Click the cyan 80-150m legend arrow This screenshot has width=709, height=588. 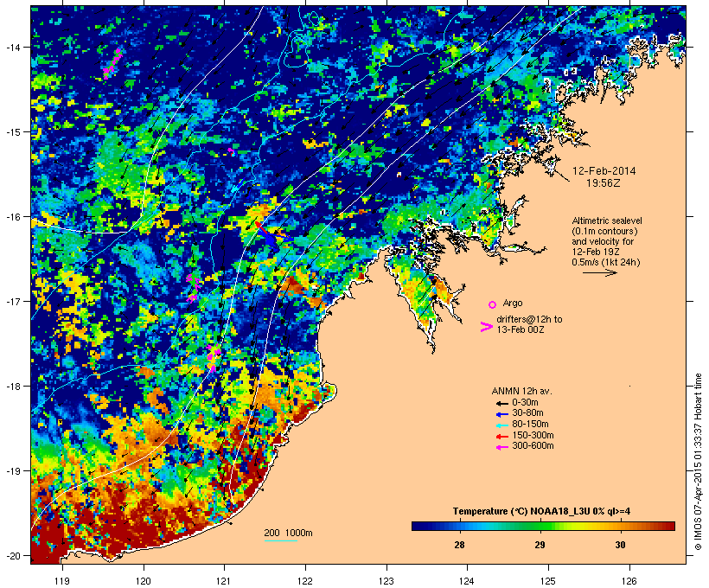501,425
